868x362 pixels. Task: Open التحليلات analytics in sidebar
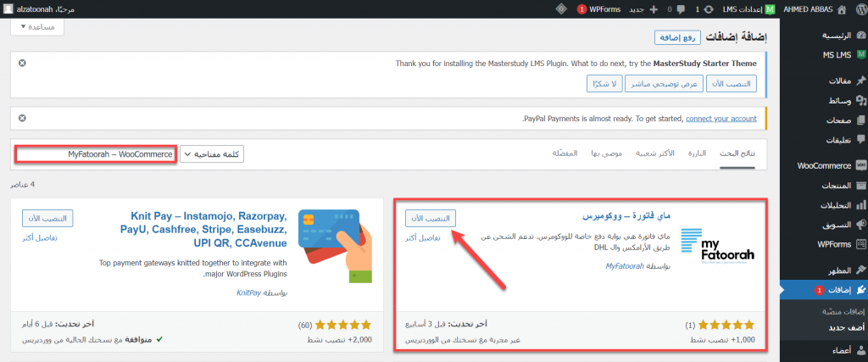[x=836, y=205]
